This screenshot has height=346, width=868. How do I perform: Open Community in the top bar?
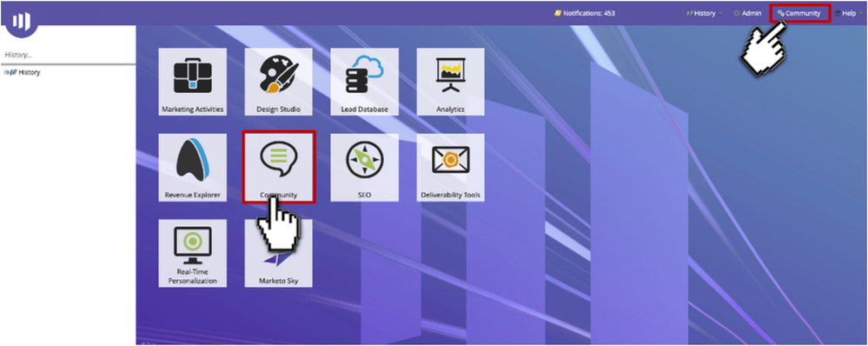(799, 13)
